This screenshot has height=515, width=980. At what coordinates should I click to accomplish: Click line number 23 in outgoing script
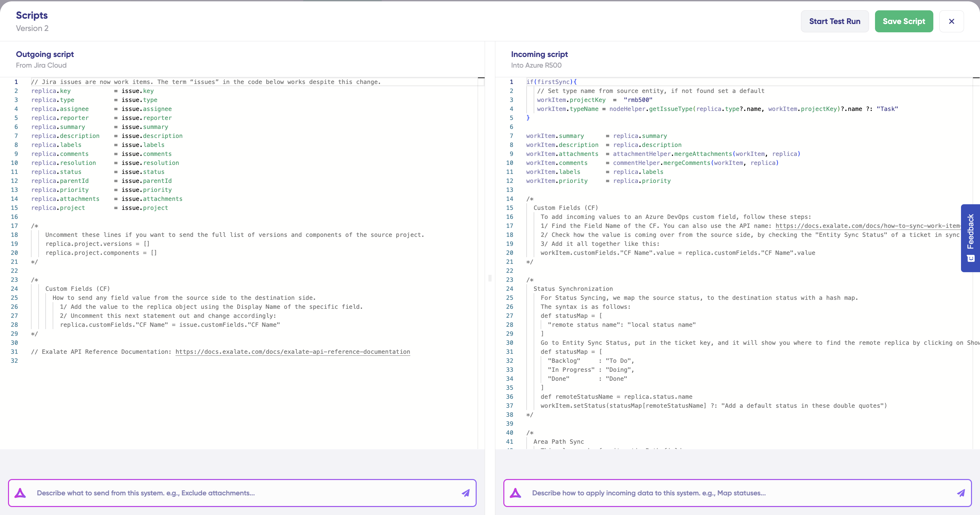(x=14, y=280)
